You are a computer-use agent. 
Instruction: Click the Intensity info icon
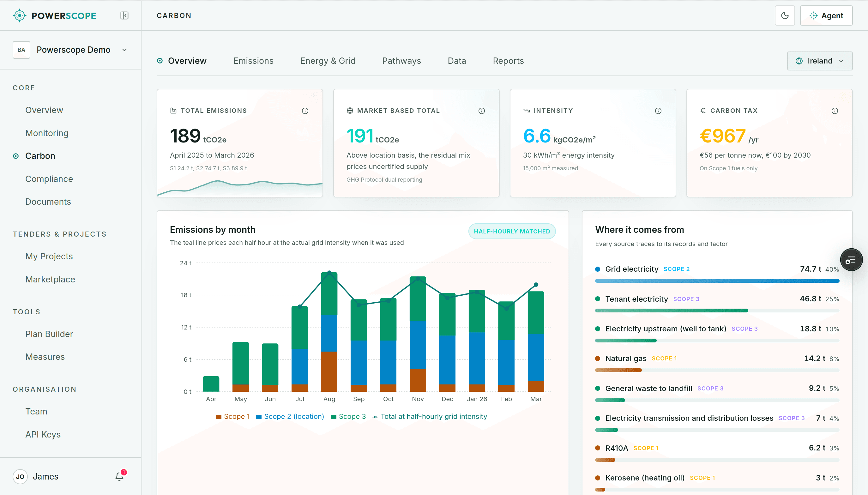click(x=658, y=111)
